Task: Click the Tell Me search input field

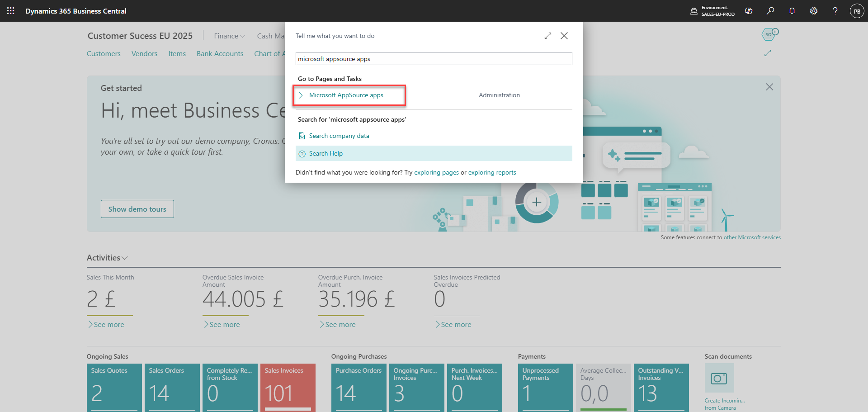Action: click(x=434, y=59)
